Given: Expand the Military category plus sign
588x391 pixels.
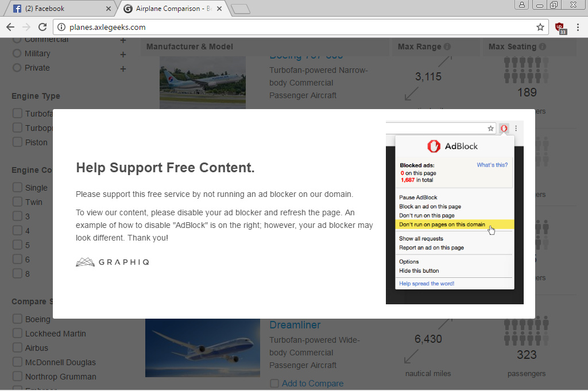Looking at the screenshot, I should click(123, 55).
